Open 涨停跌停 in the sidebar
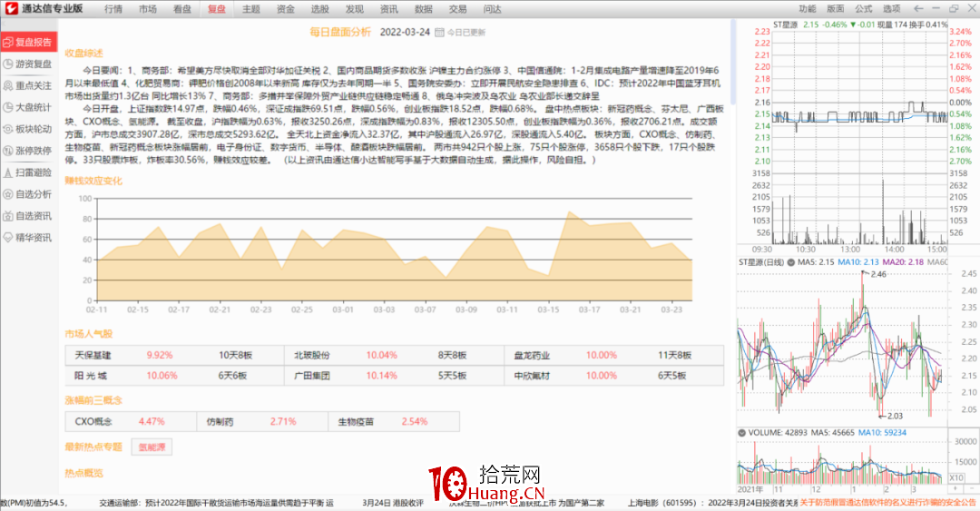Viewport: 980px width, 511px height. pyautogui.click(x=29, y=151)
